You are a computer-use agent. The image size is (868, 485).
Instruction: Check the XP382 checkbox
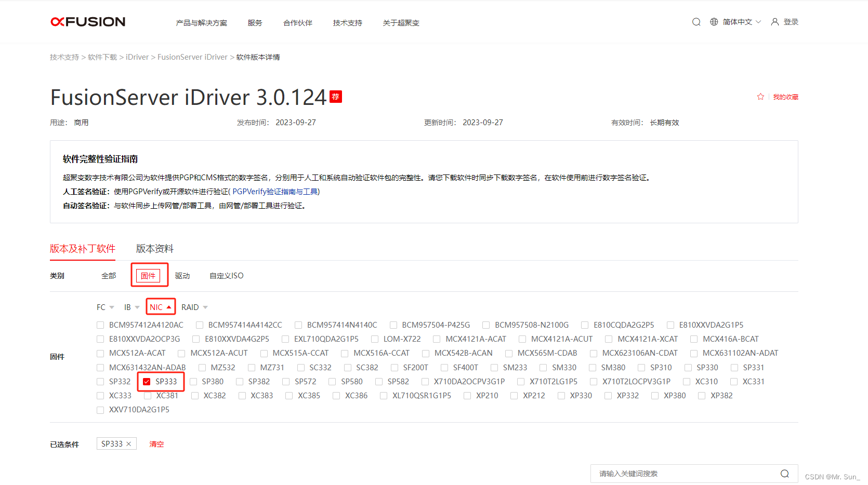click(x=702, y=396)
